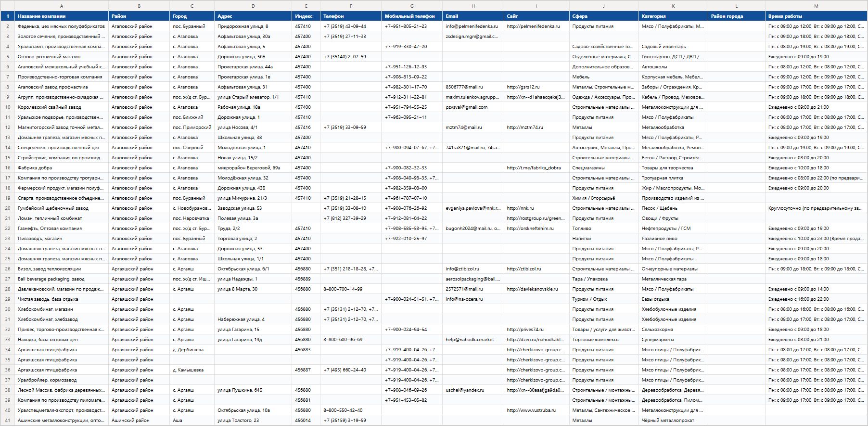This screenshot has height=434, width=868.
Task: Select the address "улица Толстого, 23"
Action: coord(253,421)
